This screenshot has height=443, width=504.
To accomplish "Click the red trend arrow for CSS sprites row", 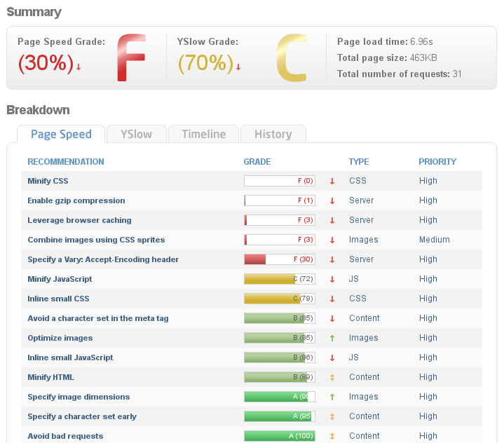I will (332, 240).
